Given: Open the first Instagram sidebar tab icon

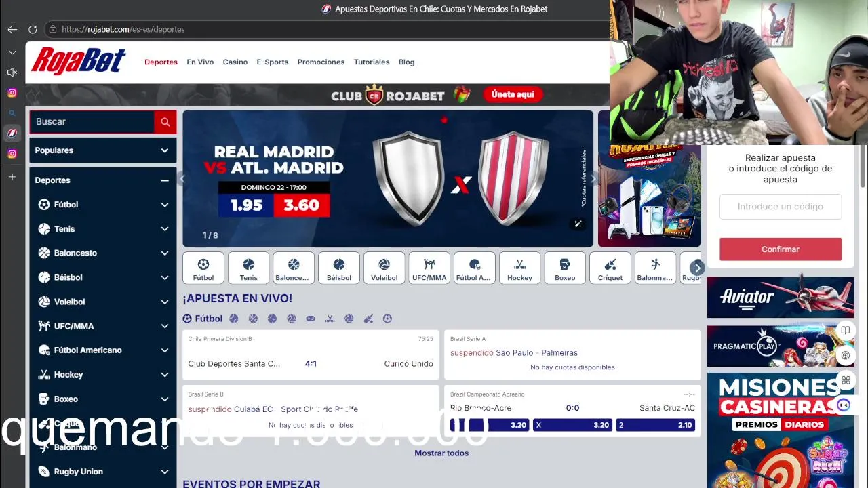Looking at the screenshot, I should (12, 93).
